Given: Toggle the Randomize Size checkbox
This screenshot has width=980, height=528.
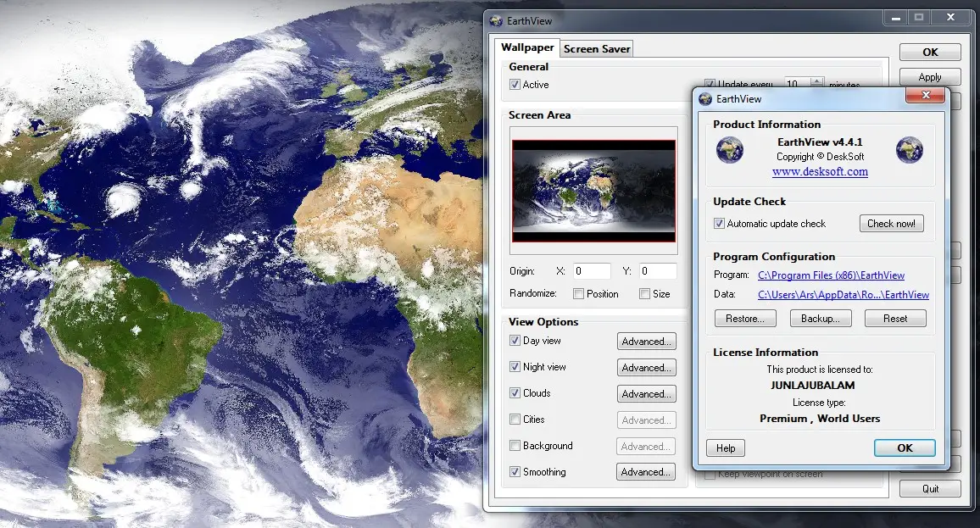Looking at the screenshot, I should (x=644, y=294).
